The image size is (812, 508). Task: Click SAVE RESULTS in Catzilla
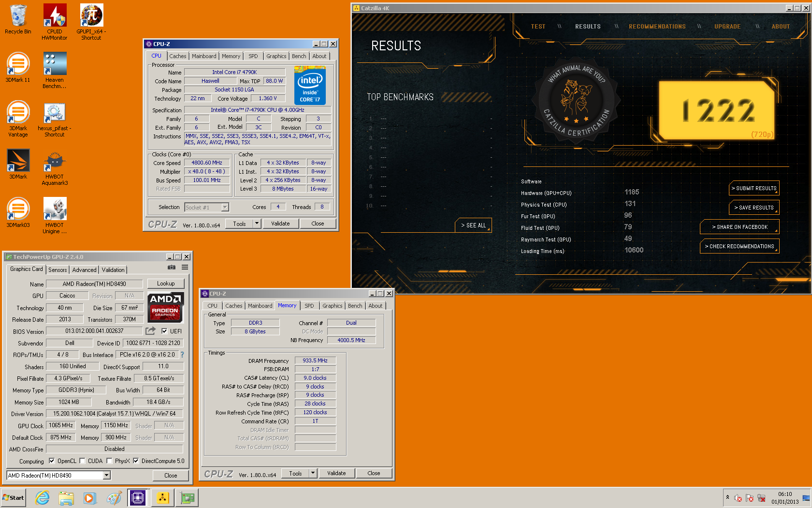[x=754, y=208]
